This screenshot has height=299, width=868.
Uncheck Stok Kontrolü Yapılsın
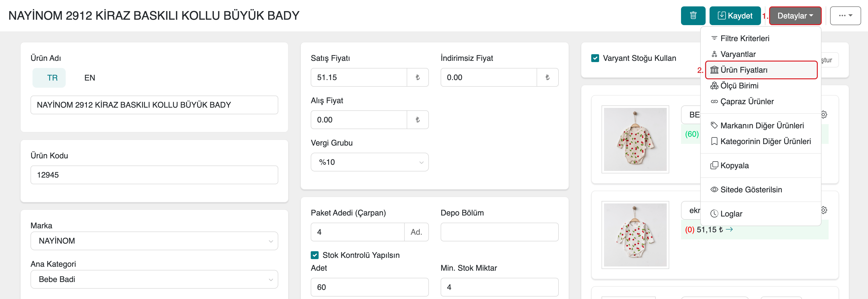tap(315, 255)
